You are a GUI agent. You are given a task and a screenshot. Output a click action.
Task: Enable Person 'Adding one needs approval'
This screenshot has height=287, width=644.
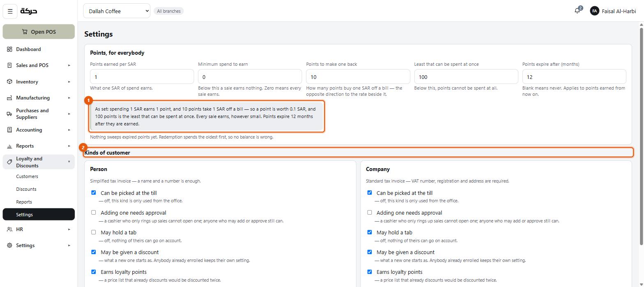pos(94,212)
